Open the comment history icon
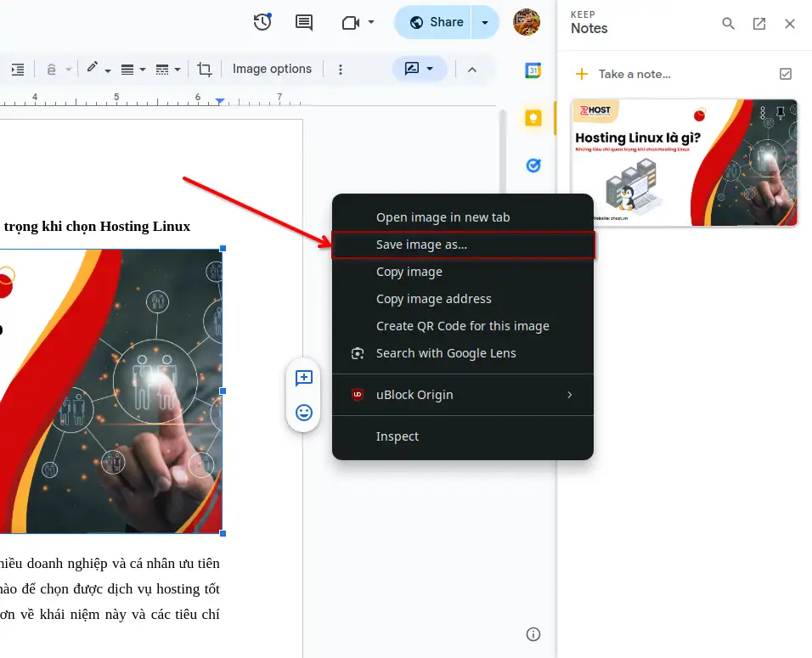This screenshot has width=812, height=658. click(x=303, y=22)
